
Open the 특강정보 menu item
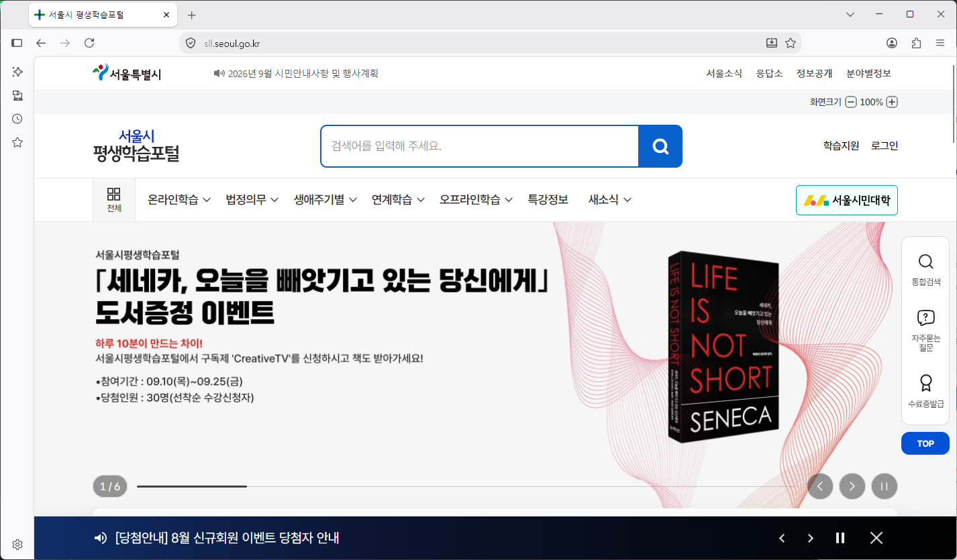[x=548, y=199]
